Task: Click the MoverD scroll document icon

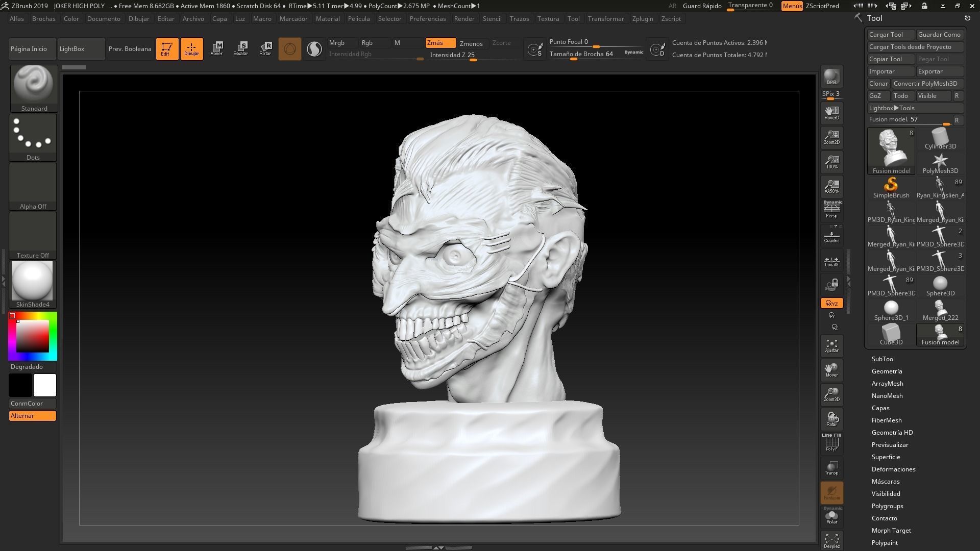Action: [831, 113]
